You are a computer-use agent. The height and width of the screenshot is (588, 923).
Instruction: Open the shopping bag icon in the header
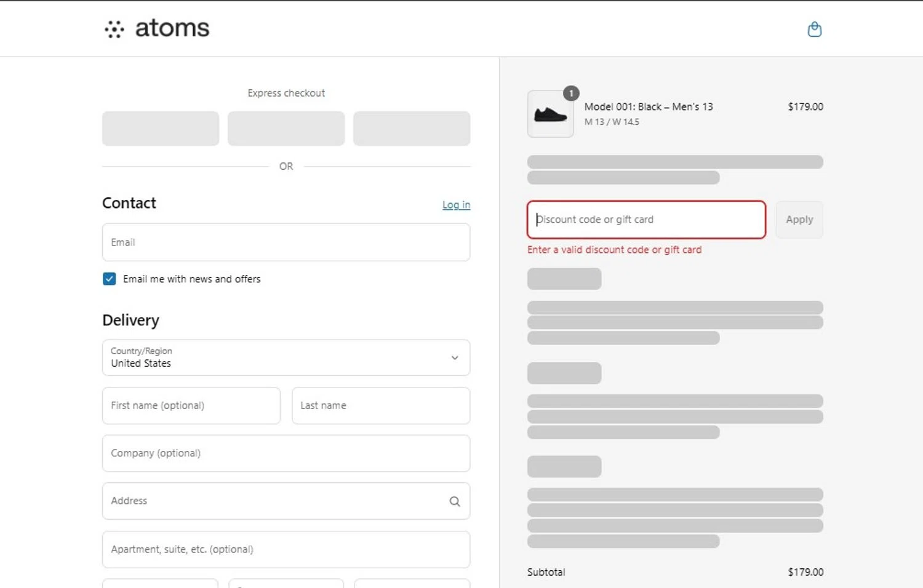point(814,29)
